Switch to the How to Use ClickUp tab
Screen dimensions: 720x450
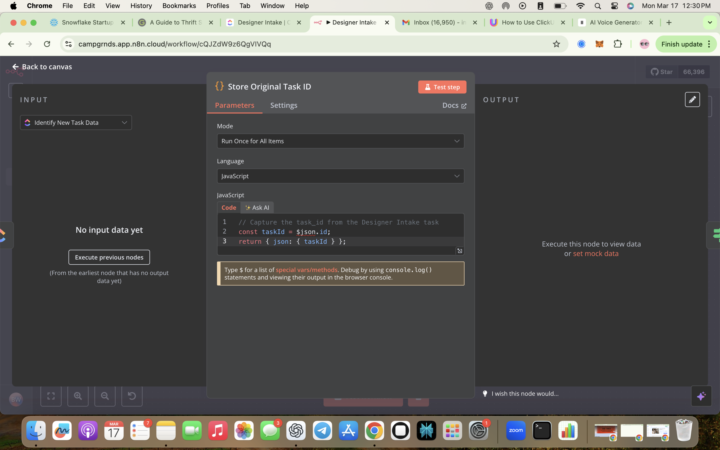point(527,22)
